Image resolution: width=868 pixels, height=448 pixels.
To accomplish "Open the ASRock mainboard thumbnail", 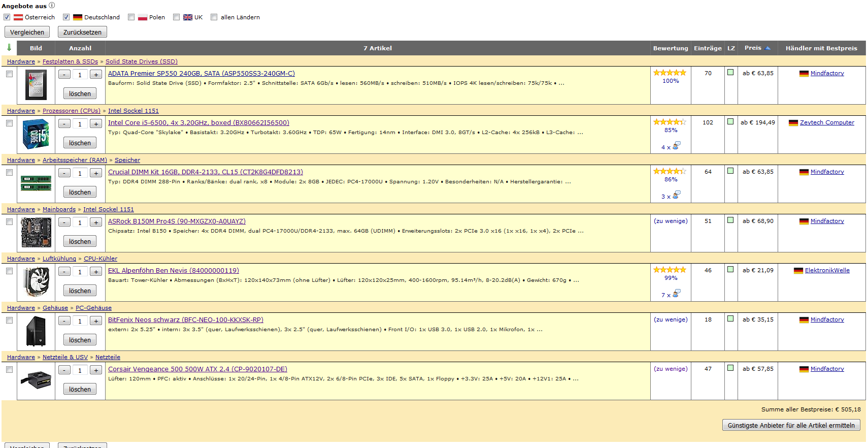I will pos(36,233).
